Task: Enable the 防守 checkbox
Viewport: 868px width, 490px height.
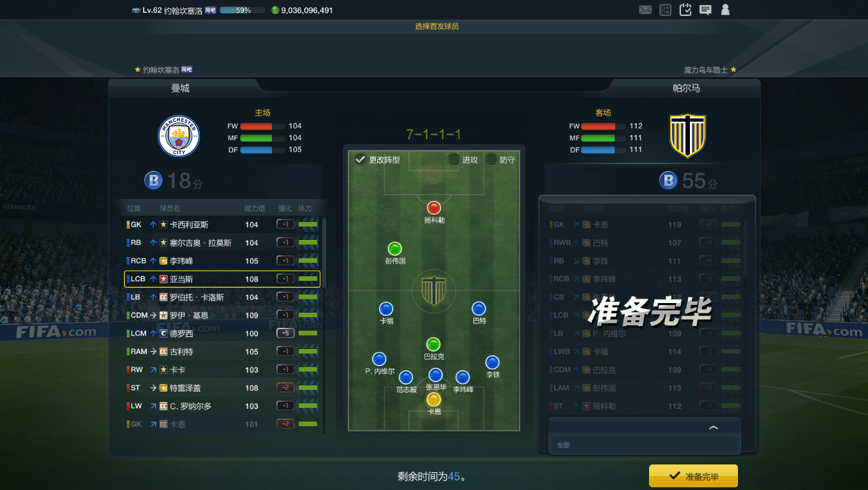Action: pos(491,160)
